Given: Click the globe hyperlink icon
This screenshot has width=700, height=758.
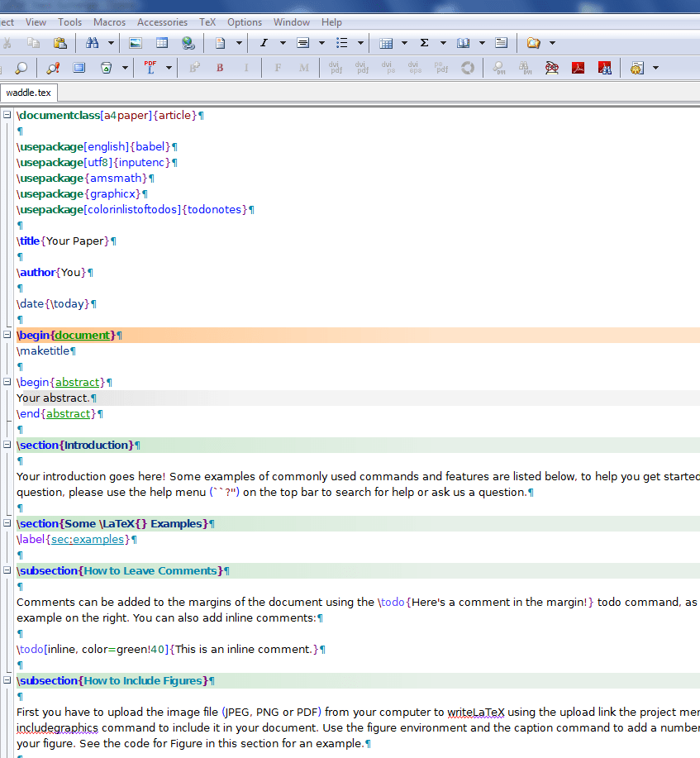Looking at the screenshot, I should 188,43.
